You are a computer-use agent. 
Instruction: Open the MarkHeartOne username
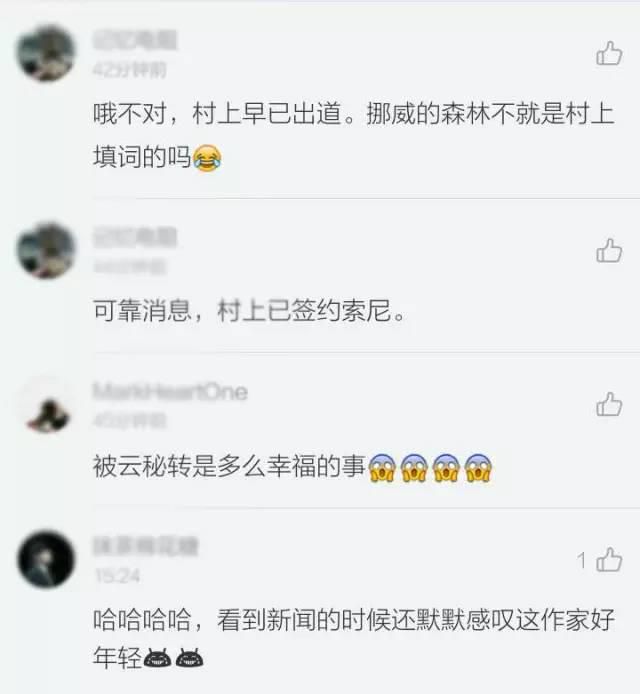point(170,392)
